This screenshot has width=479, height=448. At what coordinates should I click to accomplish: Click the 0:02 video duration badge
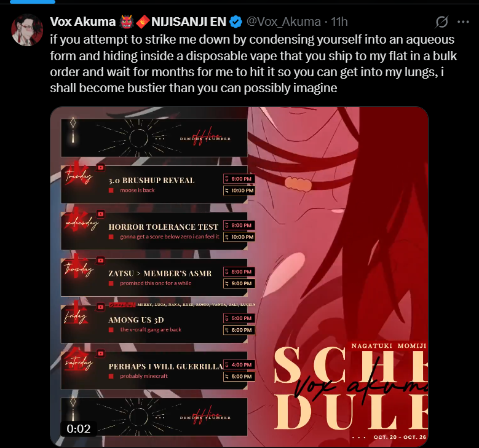79,429
